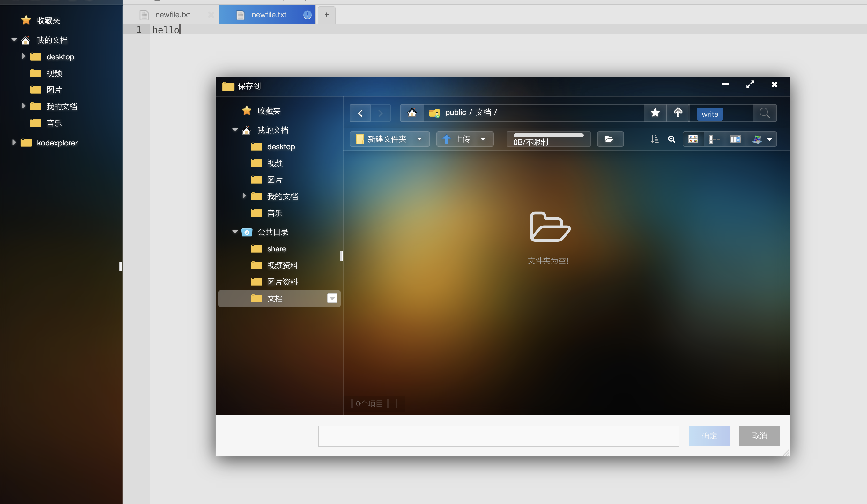This screenshot has height=504, width=867.
Task: Expand the kodexplorer folder in sidebar
Action: coord(14,142)
